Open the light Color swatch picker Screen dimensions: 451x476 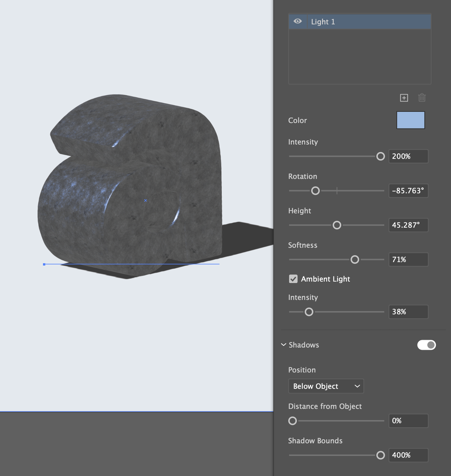click(411, 120)
